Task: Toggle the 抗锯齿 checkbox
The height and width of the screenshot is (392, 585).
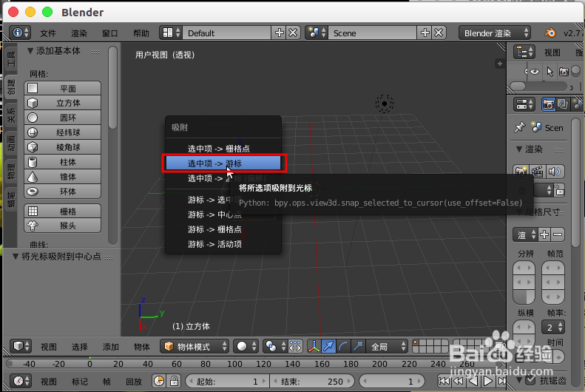Action: (530, 380)
